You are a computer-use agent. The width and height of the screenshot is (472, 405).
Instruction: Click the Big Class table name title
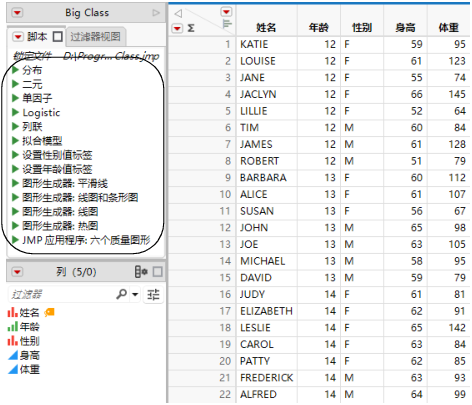point(87,13)
